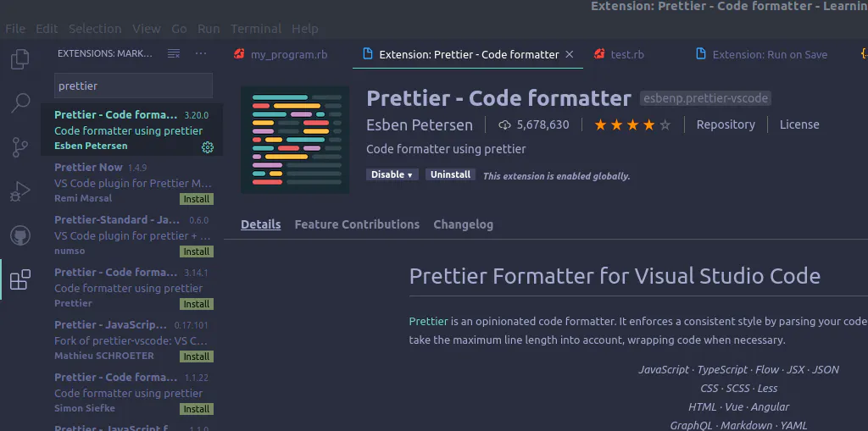The width and height of the screenshot is (868, 431).
Task: Click the extensions search box
Action: pos(133,86)
